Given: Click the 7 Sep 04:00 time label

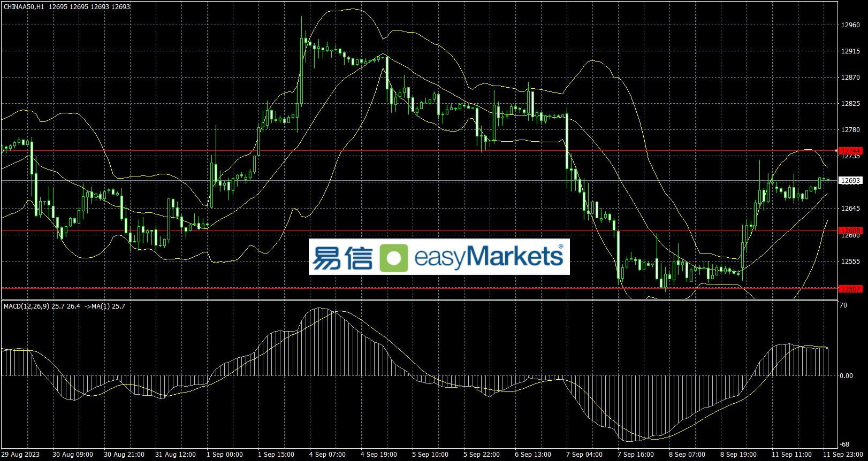Looking at the screenshot, I should coord(584,455).
